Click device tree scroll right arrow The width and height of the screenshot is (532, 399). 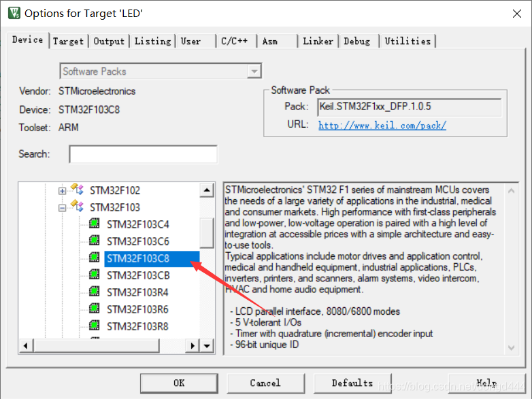[x=193, y=346]
